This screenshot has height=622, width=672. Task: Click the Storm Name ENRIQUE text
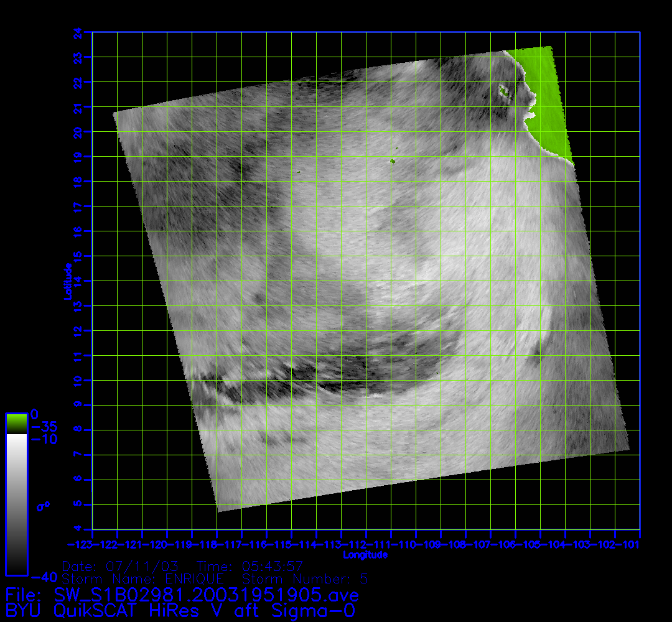(x=143, y=579)
